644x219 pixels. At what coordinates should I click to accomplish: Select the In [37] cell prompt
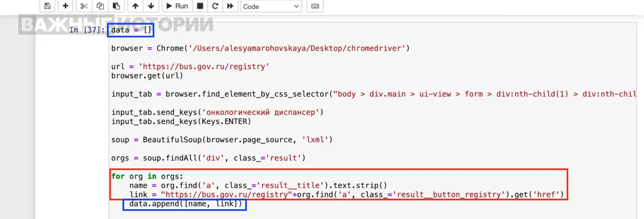coord(86,30)
